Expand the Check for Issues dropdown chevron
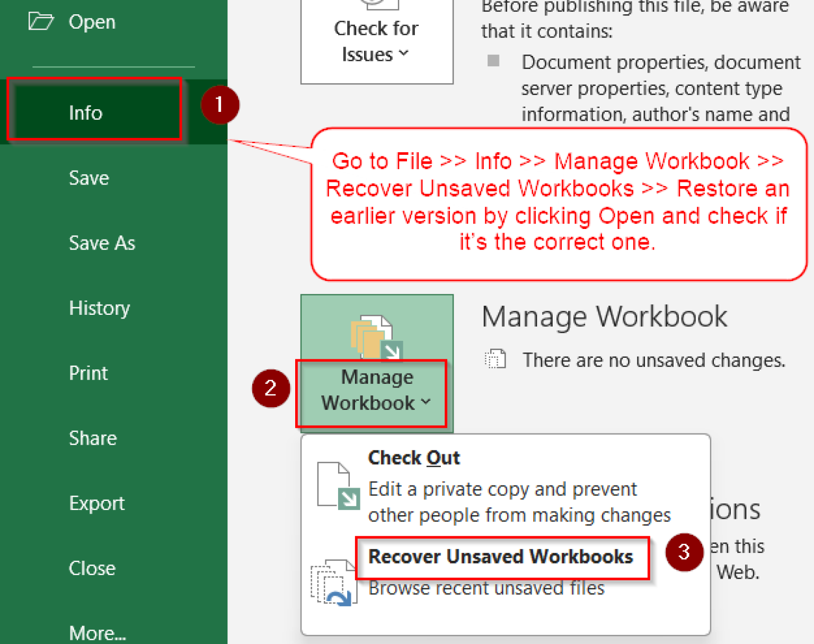The image size is (814, 644). pyautogui.click(x=404, y=54)
